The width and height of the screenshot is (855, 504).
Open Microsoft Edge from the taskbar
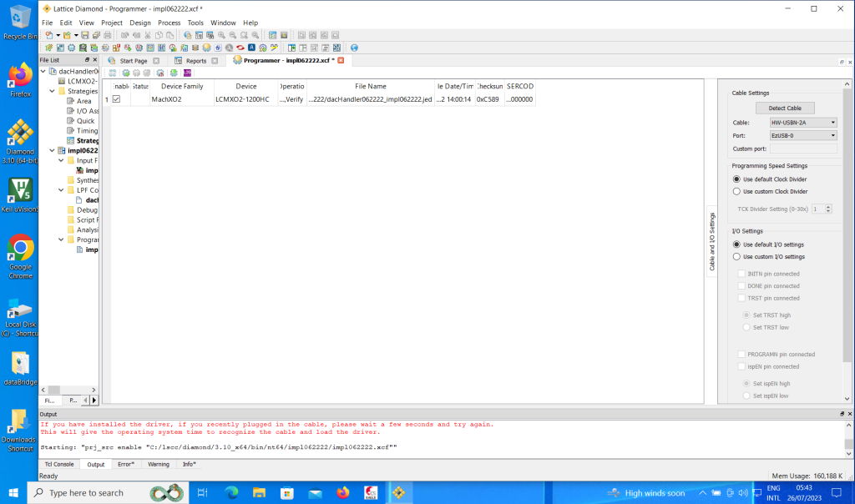(231, 492)
